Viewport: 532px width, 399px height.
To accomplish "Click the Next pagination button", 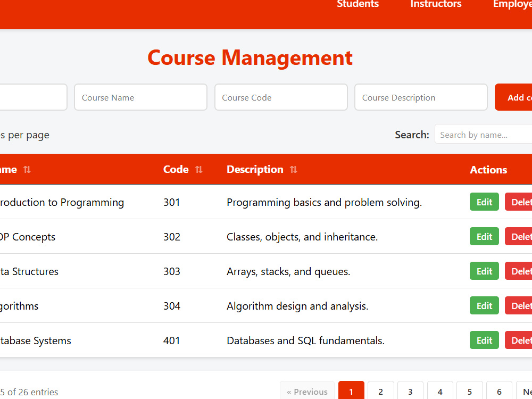I will pyautogui.click(x=524, y=391).
